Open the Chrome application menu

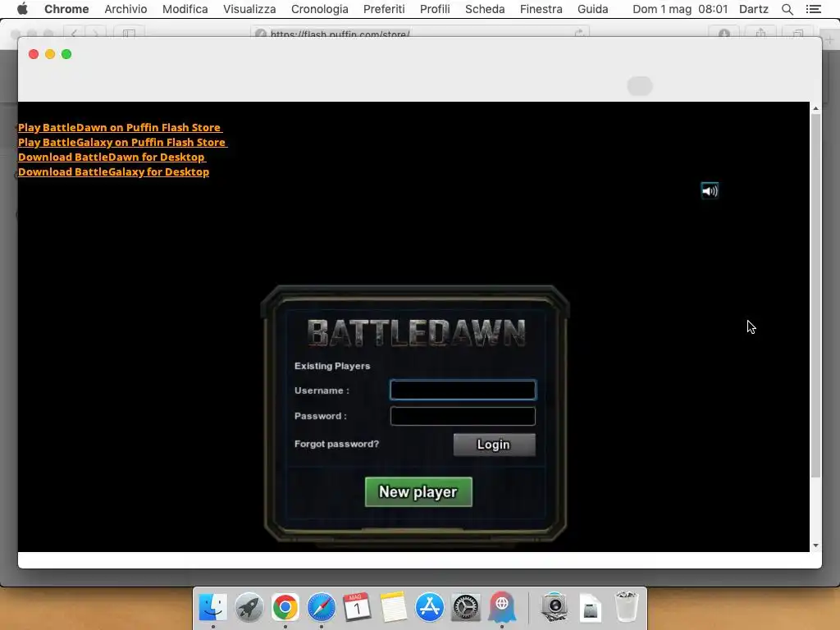point(66,9)
